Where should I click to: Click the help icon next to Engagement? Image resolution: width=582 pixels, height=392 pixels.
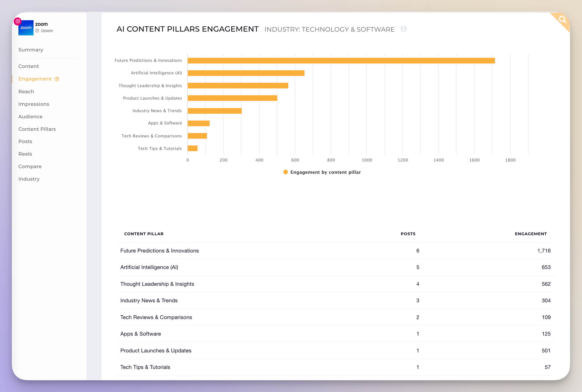(x=57, y=79)
